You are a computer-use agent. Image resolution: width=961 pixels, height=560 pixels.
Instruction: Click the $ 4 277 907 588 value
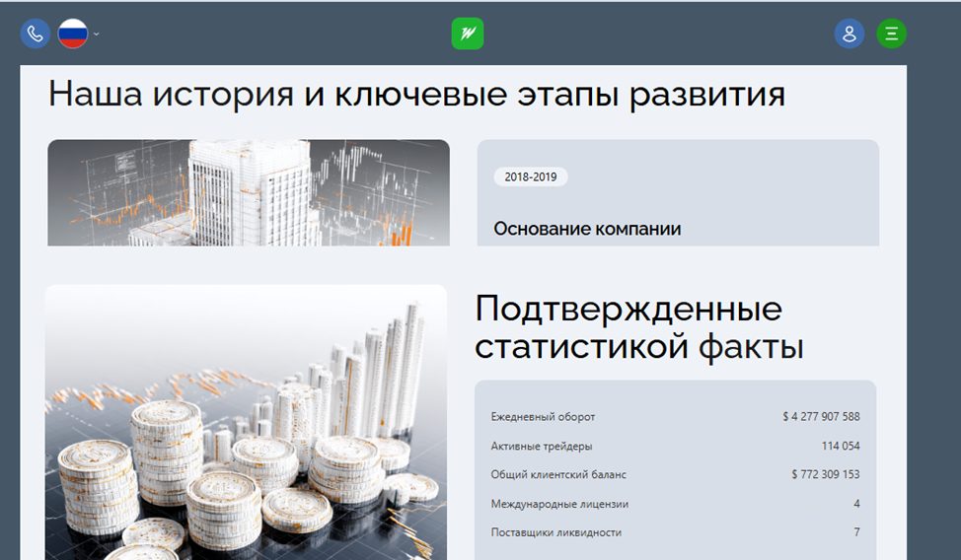tap(821, 417)
